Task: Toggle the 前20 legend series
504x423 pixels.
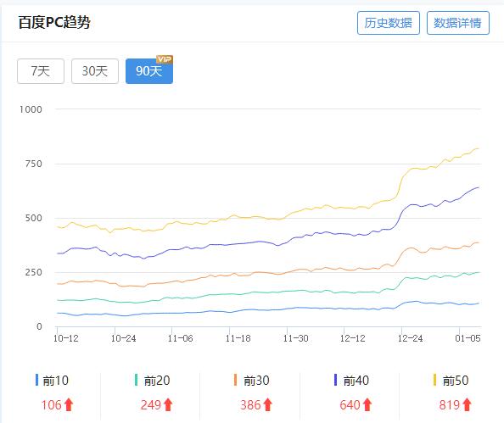Action: point(153,381)
